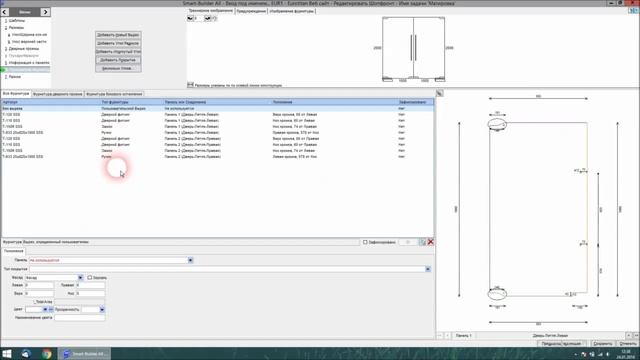The width and height of the screenshot is (640, 360).
Task: Switch to the Предупреждения tab
Action: pyautogui.click(x=251, y=11)
